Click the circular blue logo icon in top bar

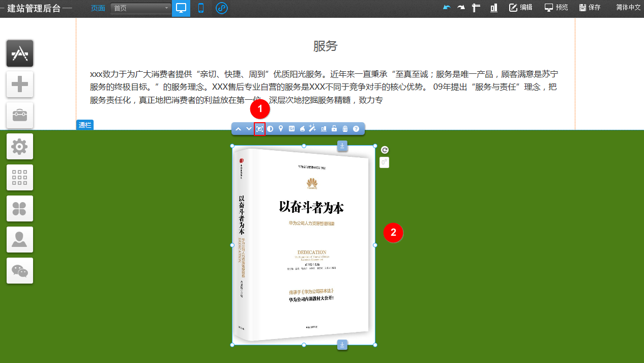pos(221,8)
